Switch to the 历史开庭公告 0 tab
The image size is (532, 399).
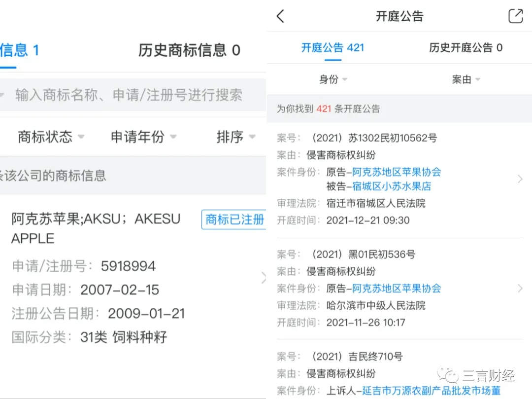coord(465,47)
